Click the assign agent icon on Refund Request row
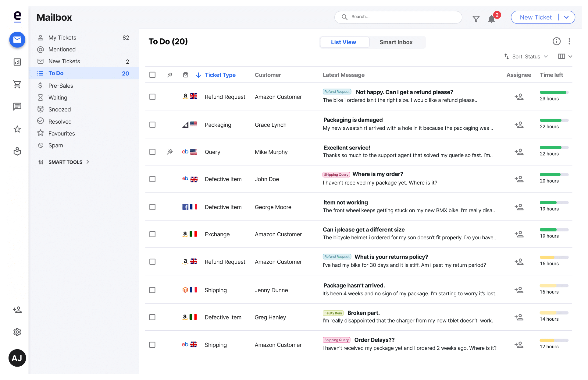Screen dimensions: 588x380 (519, 96)
